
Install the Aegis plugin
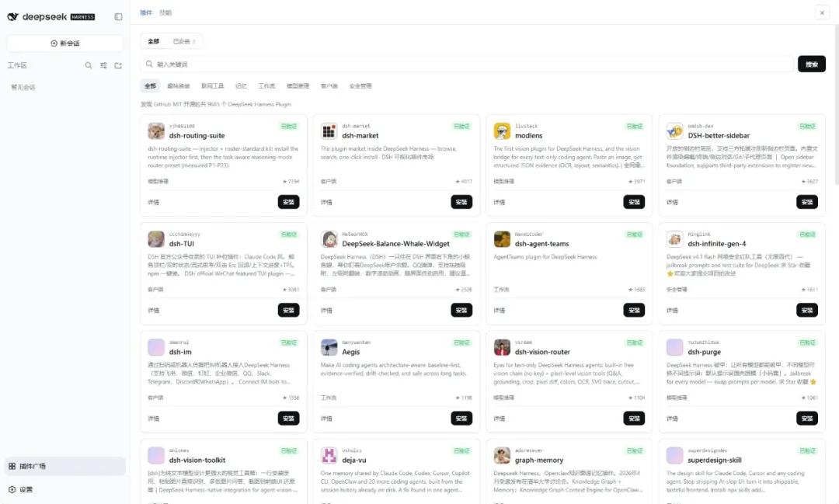click(461, 419)
